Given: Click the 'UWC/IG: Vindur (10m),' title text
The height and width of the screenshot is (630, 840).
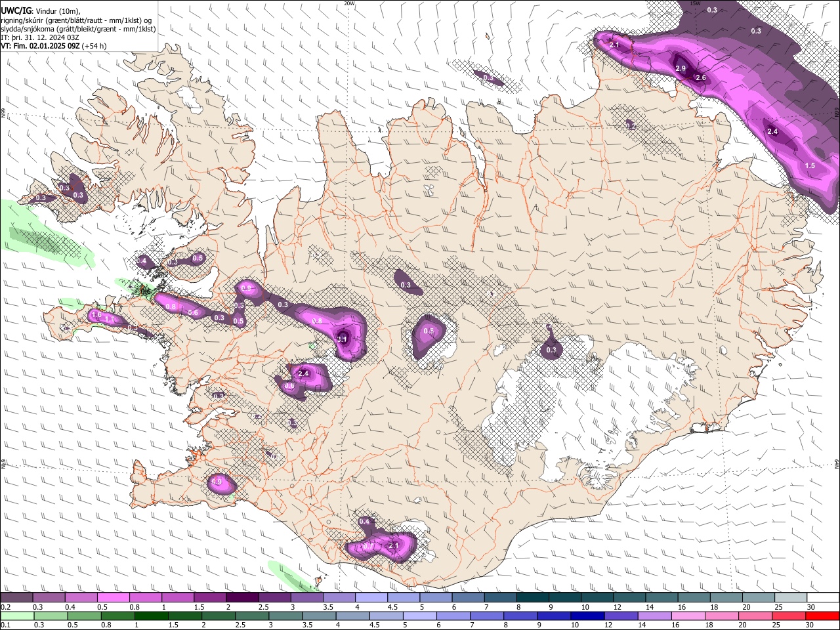Looking at the screenshot, I should click(40, 11).
